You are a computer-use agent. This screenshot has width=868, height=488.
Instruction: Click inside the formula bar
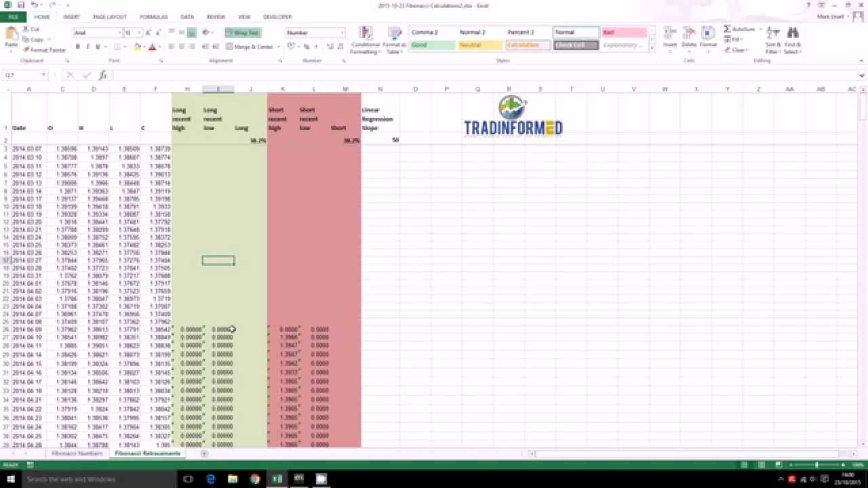tap(485, 75)
